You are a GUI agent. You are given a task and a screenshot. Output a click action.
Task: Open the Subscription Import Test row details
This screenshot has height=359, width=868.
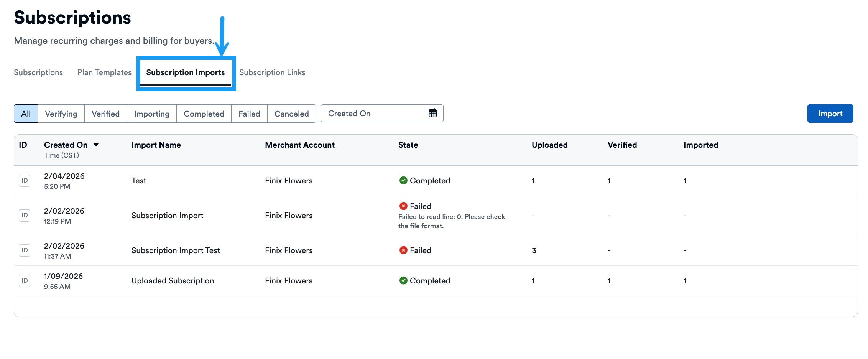click(x=176, y=250)
